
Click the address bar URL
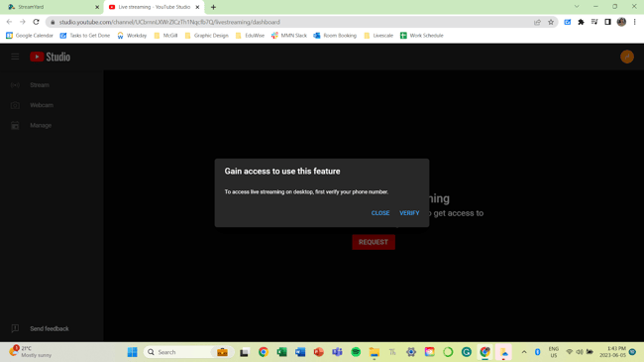tap(169, 22)
